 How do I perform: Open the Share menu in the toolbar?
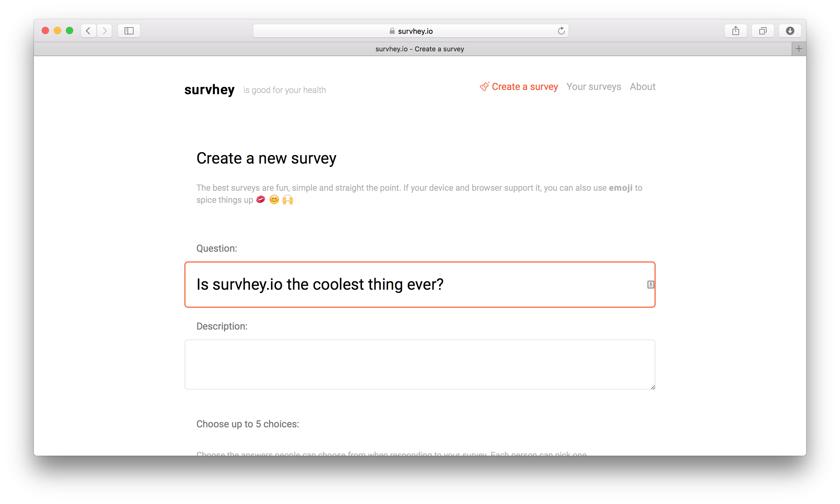click(x=736, y=30)
